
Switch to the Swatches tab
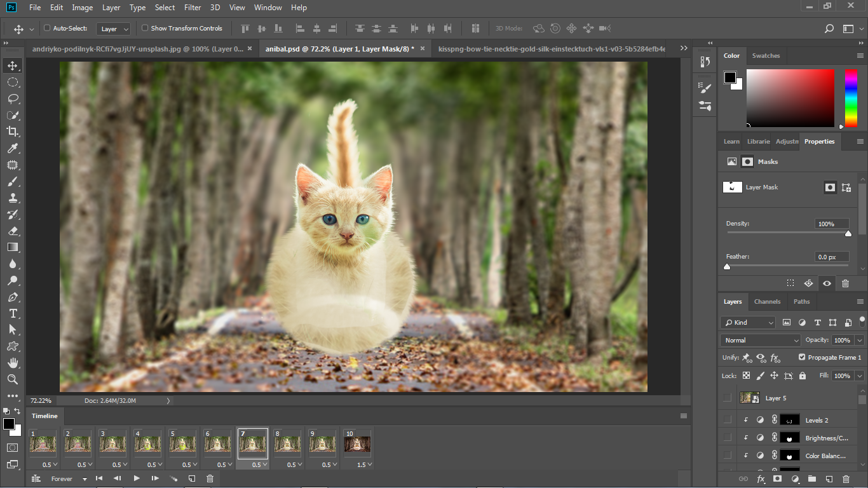(x=766, y=56)
